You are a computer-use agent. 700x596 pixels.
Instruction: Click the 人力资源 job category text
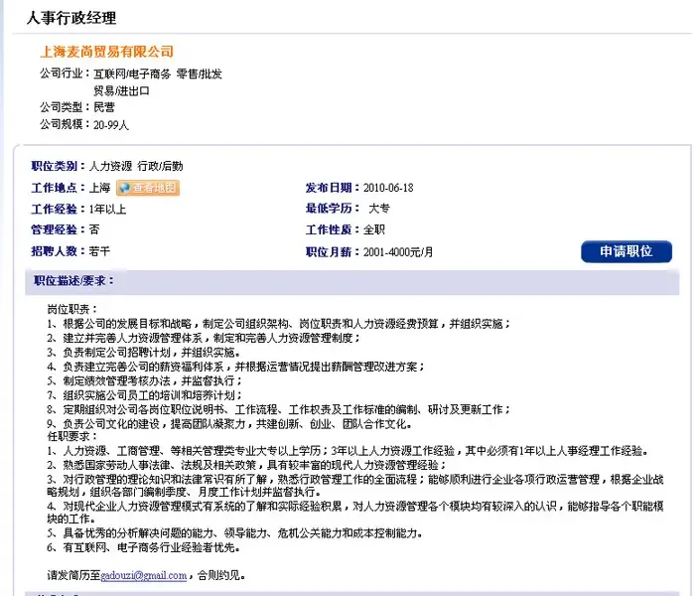(x=110, y=167)
